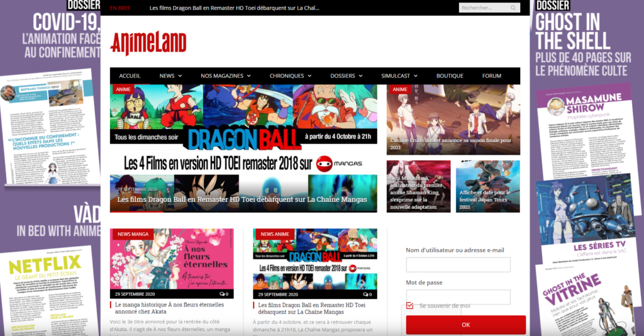644x336 pixels.
Task: Open the festival Japan Tours 2021 article
Action: click(x=486, y=199)
